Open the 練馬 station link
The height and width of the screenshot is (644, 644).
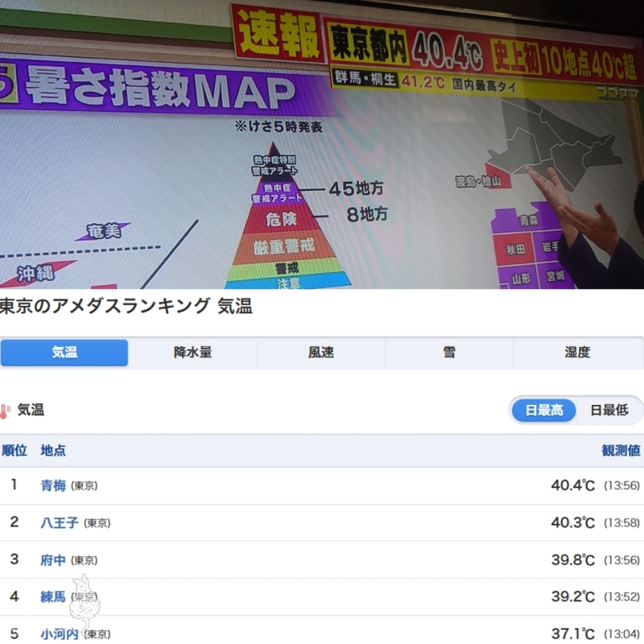[53, 597]
